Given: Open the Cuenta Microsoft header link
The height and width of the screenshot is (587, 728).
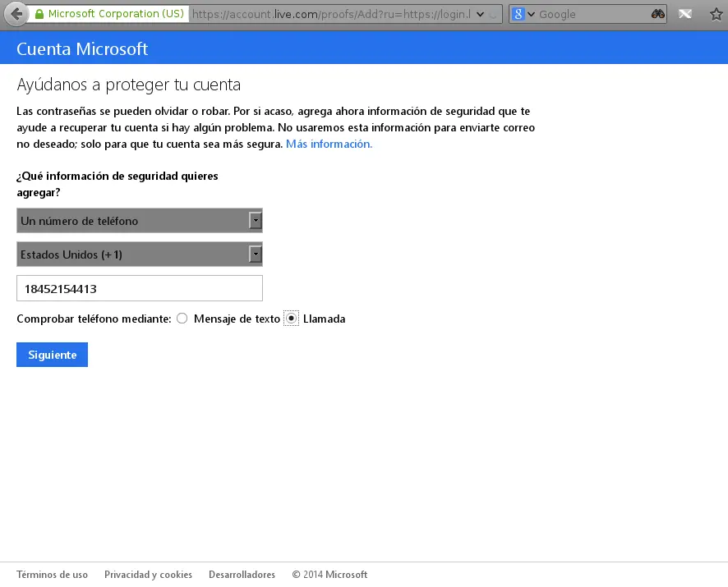Looking at the screenshot, I should coord(82,48).
